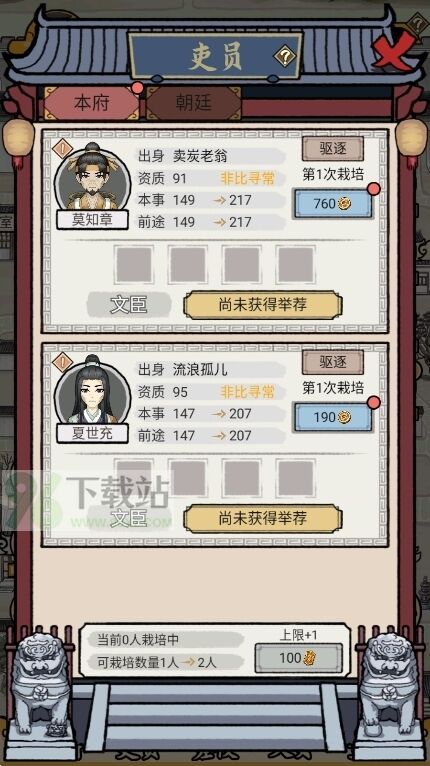Image resolution: width=430 pixels, height=766 pixels.
Task: Open 夏世充's character portrait
Action: pyautogui.click(x=92, y=391)
